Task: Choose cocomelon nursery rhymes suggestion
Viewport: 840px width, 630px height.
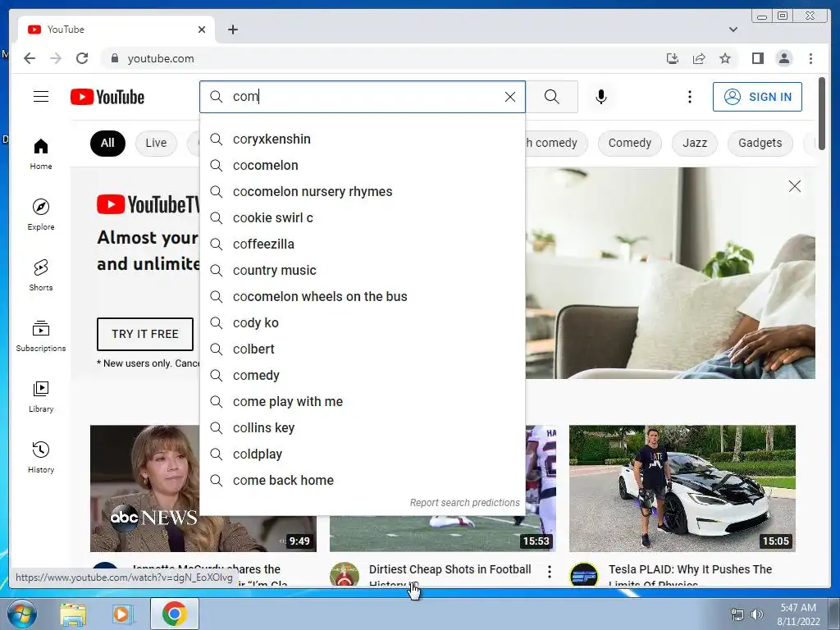Action: [x=362, y=192]
